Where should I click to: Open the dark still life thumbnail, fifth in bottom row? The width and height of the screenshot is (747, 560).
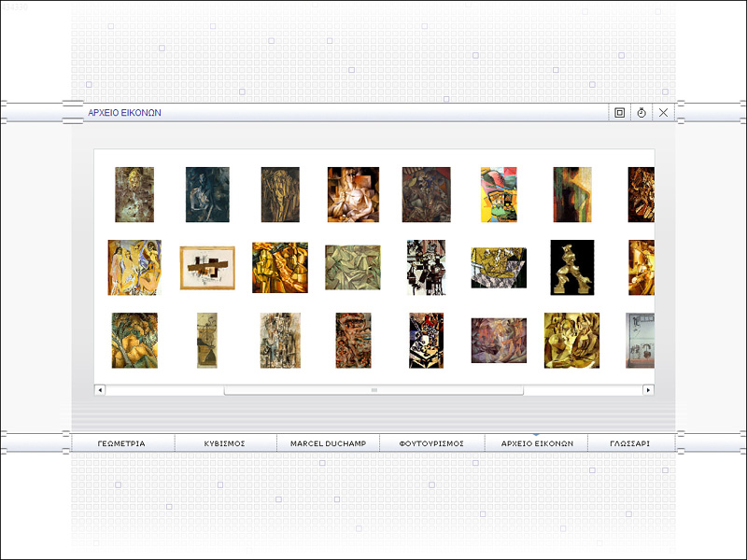[x=426, y=341]
